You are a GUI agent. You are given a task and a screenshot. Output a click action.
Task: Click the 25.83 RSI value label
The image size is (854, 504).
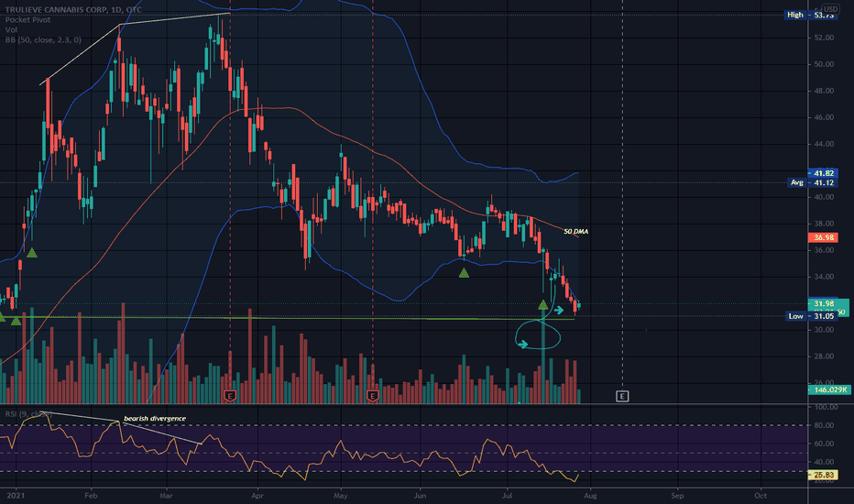pos(823,475)
